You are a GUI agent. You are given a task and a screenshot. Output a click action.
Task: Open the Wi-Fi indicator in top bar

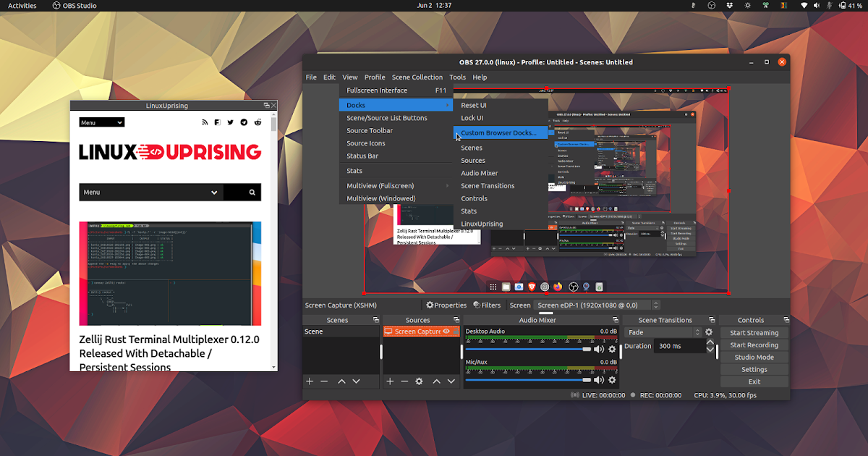804,6
